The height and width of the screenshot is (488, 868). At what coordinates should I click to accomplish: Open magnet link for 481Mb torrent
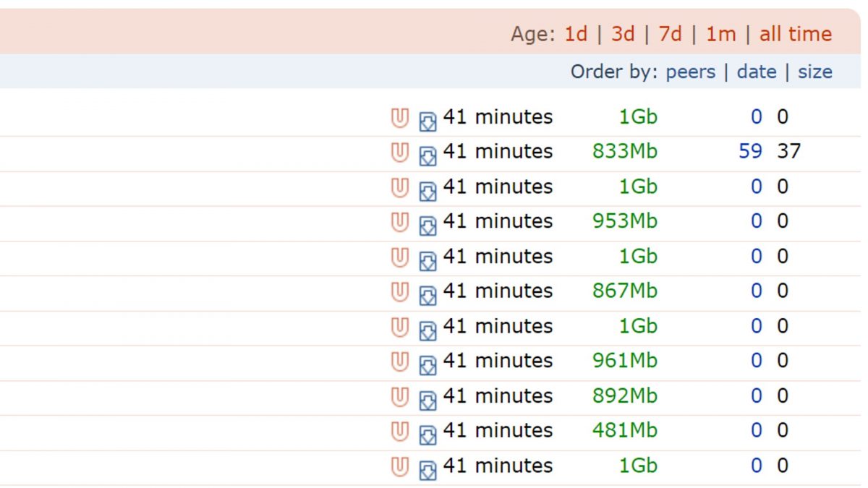(399, 432)
